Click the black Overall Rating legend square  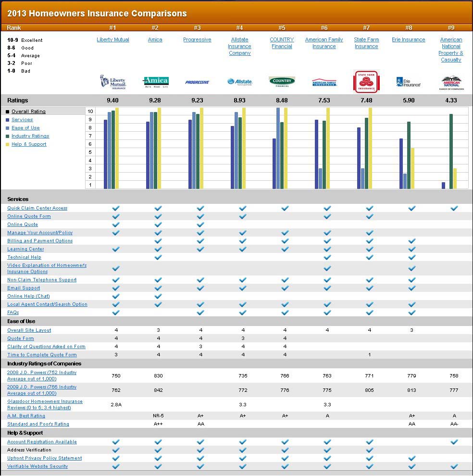click(x=8, y=112)
